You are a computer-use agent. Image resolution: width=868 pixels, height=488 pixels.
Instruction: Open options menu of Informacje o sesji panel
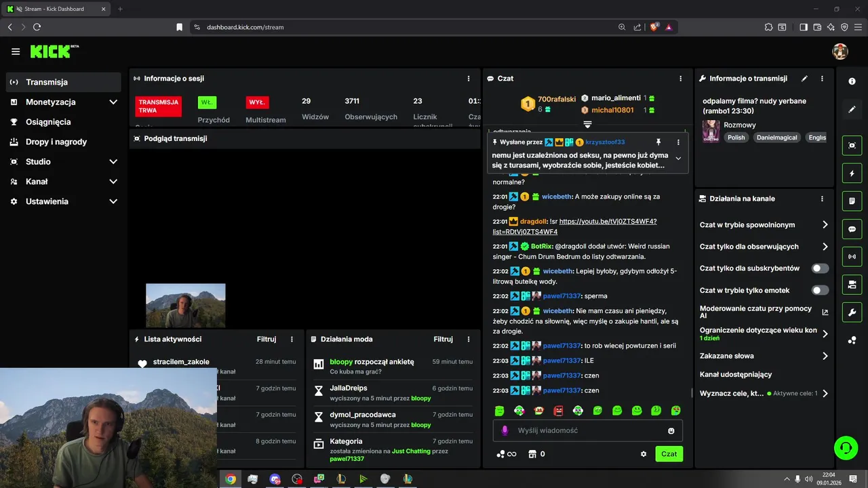click(x=469, y=79)
